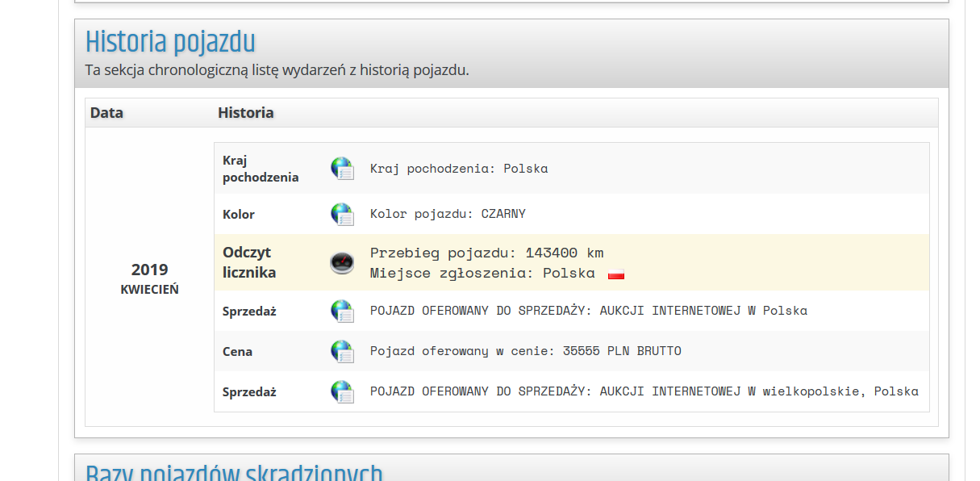Click the Odczyt licznika row label
The image size is (980, 481).
[249, 262]
